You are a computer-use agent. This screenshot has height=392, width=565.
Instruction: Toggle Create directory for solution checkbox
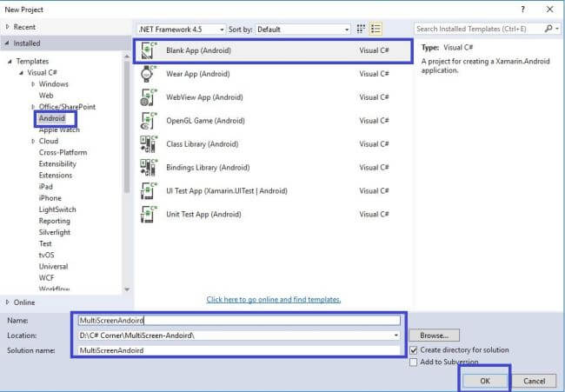(413, 350)
